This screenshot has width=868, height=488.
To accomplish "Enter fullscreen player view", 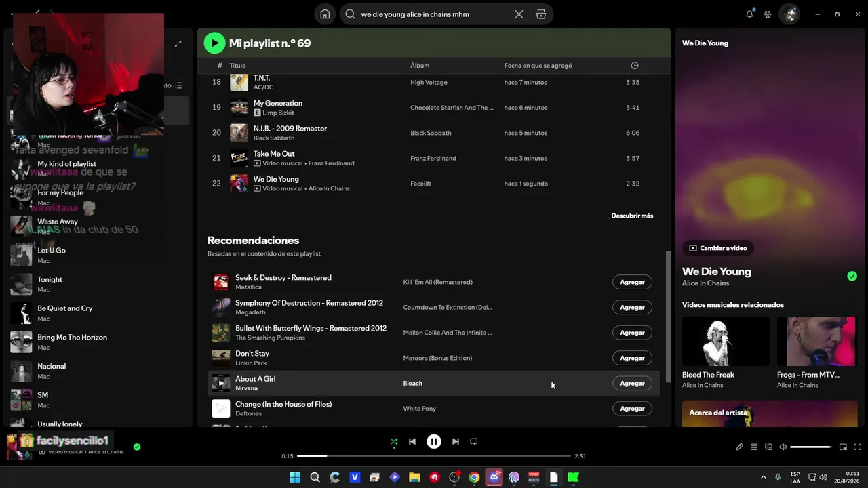I will click(x=858, y=447).
